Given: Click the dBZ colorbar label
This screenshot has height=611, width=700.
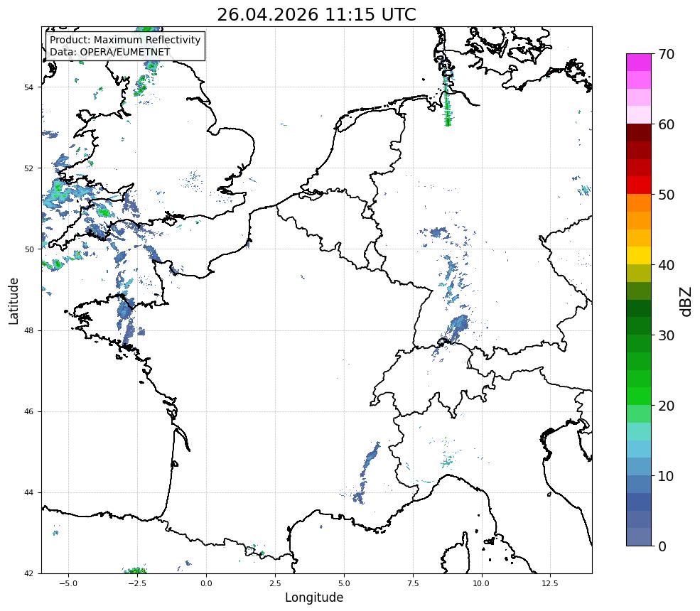Looking at the screenshot, I should click(686, 301).
